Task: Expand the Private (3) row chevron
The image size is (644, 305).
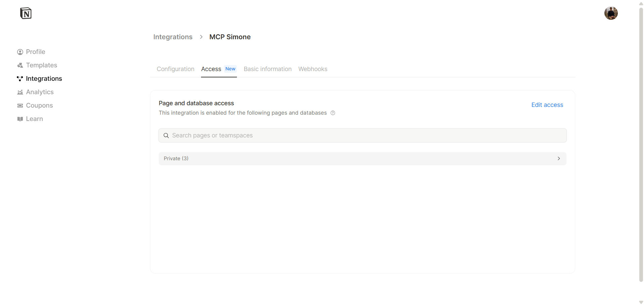Action: 559,159
